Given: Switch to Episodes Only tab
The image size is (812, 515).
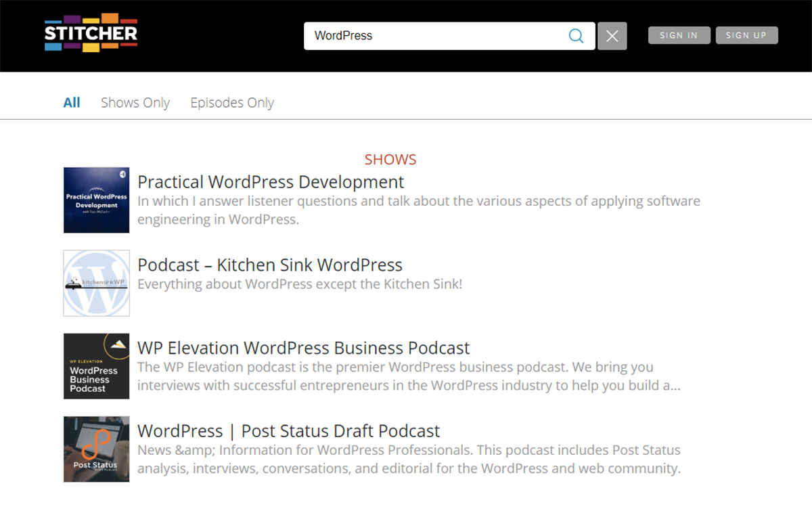Looking at the screenshot, I should 232,103.
